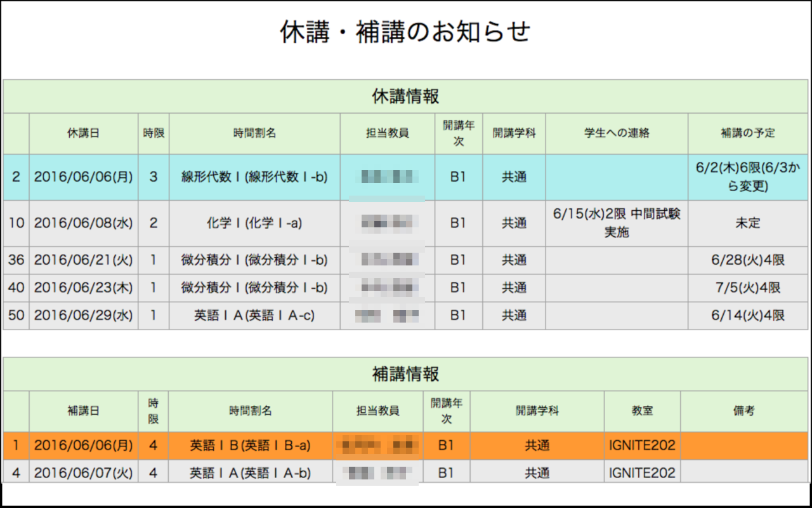Click the 学生への連絡 column header

pyautogui.click(x=617, y=133)
